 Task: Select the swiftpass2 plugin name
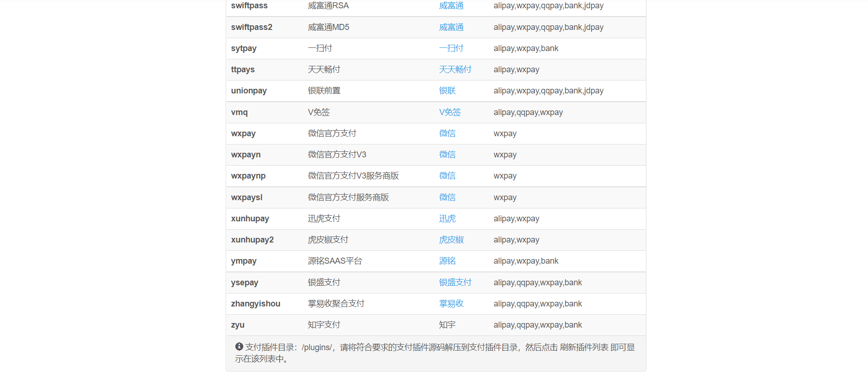click(x=252, y=27)
